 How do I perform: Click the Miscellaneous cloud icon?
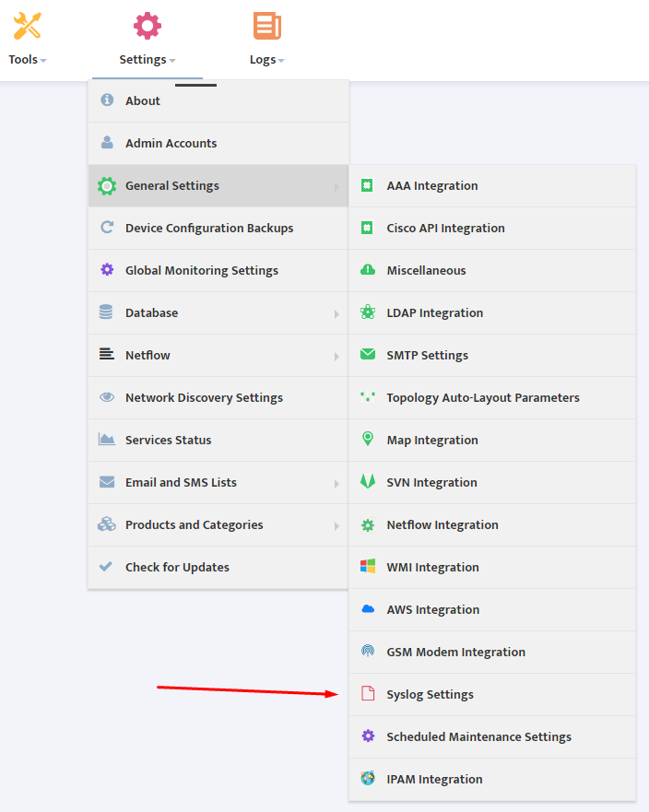[368, 270]
